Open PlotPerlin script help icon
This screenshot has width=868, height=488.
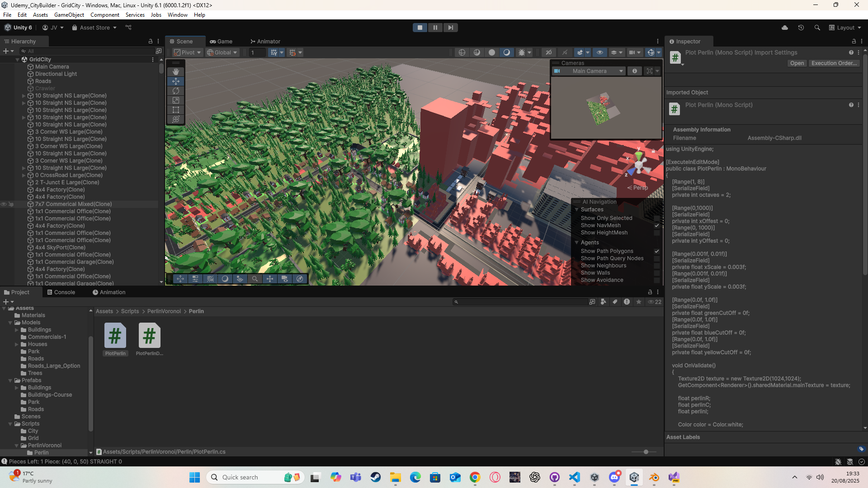851,105
